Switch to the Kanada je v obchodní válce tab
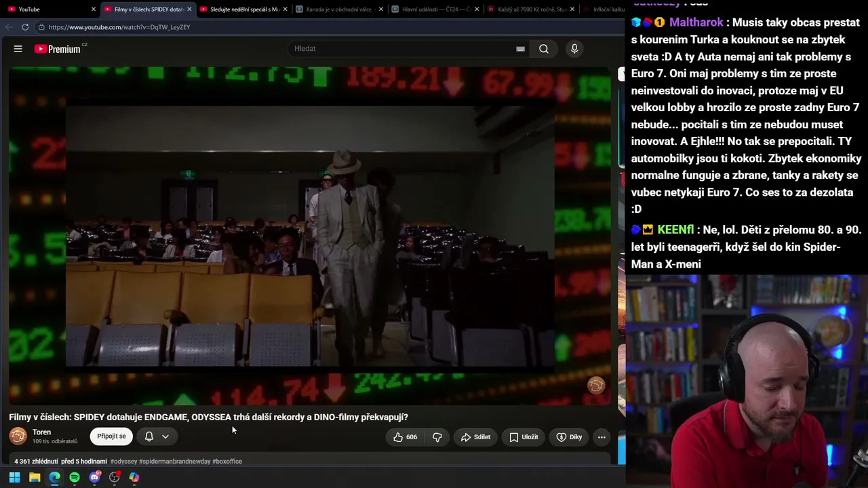 click(x=339, y=9)
